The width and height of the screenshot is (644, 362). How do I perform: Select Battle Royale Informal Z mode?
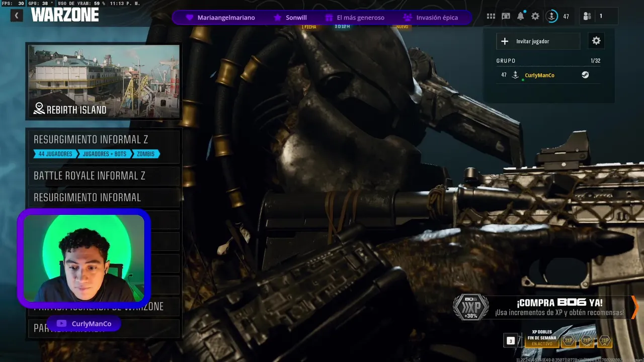coord(104,176)
